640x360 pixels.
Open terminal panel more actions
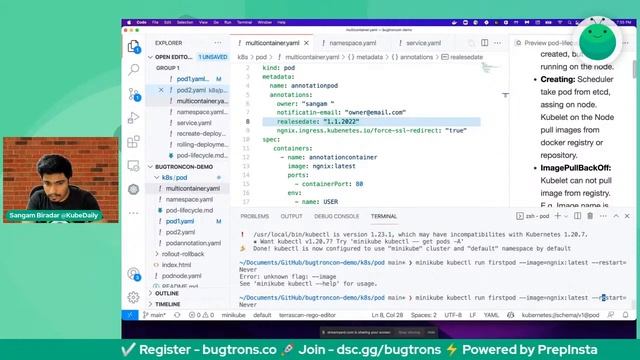pyautogui.click(x=603, y=216)
